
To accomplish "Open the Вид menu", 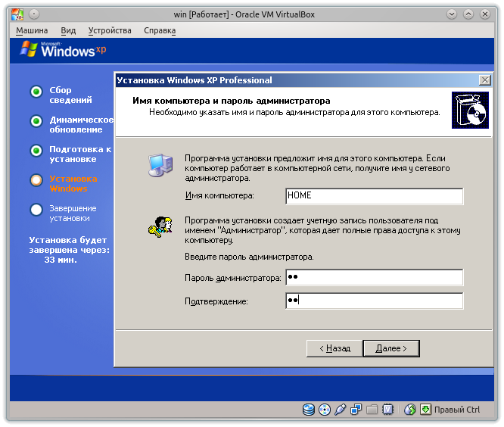I will pyautogui.click(x=68, y=30).
